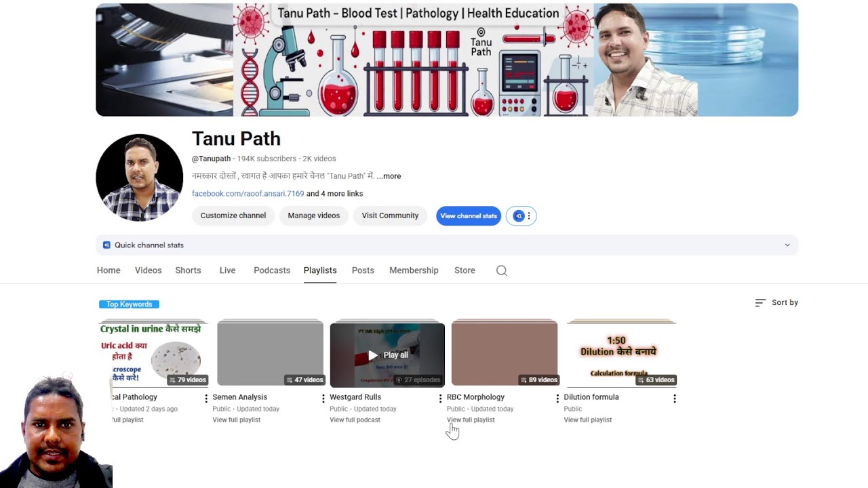View full playlist for RBC Morphology
Image resolution: width=868 pixels, height=488 pixels.
(471, 420)
